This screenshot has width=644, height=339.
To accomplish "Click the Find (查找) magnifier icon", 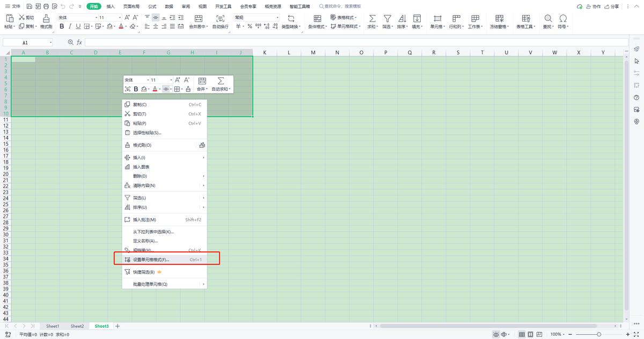I will click(548, 18).
